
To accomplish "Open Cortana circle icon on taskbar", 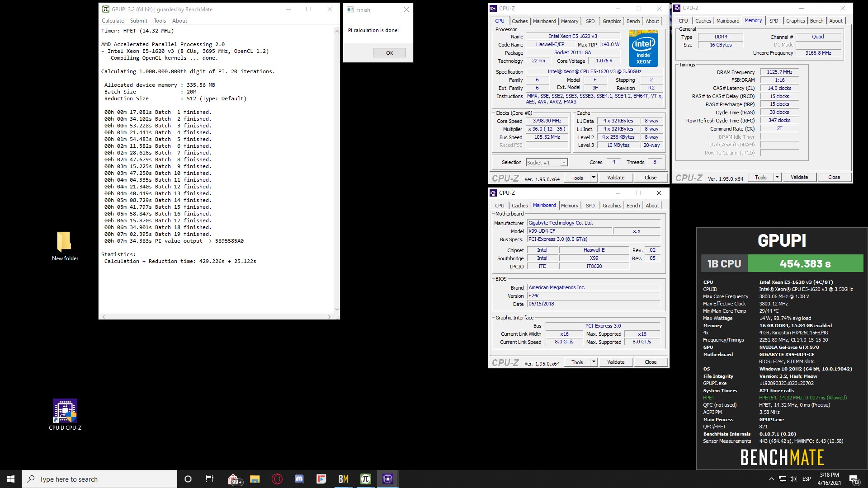I will (x=188, y=479).
